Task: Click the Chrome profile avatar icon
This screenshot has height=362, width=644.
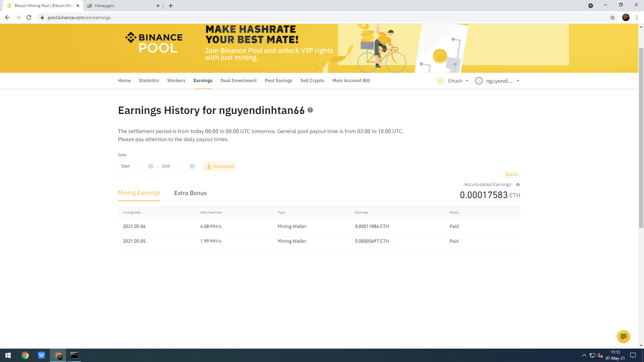Action: tap(626, 17)
